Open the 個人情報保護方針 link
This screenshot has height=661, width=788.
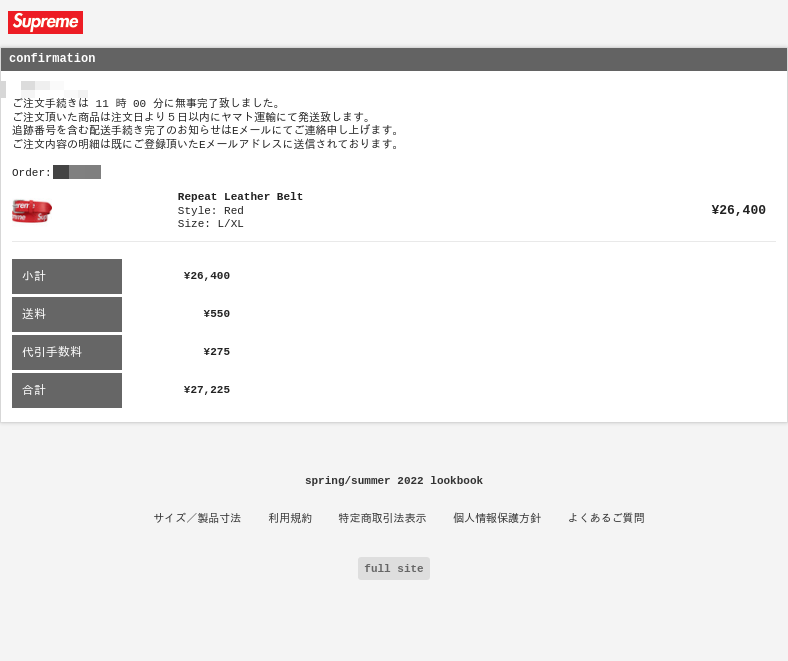click(497, 518)
